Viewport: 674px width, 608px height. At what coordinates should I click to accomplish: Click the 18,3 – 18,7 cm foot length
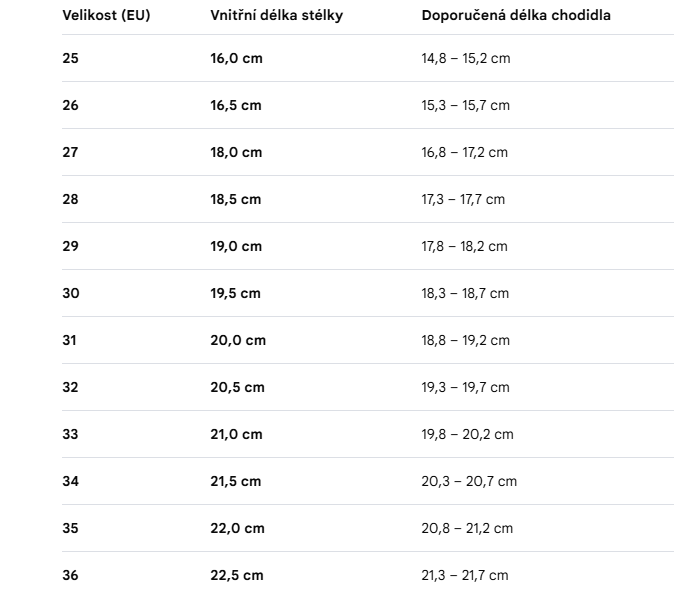(465, 293)
